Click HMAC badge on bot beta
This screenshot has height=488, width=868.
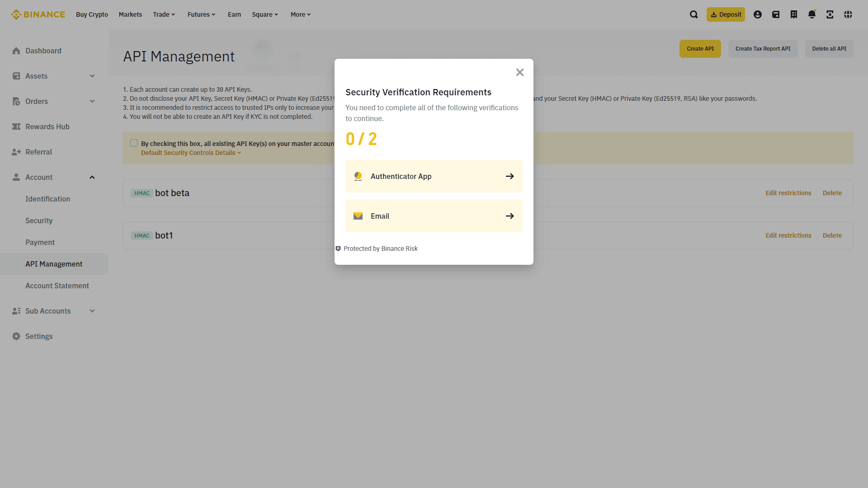tap(142, 193)
